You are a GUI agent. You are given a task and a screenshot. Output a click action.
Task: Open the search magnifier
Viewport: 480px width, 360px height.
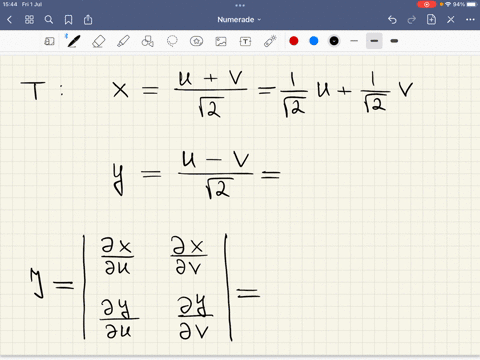tap(49, 20)
